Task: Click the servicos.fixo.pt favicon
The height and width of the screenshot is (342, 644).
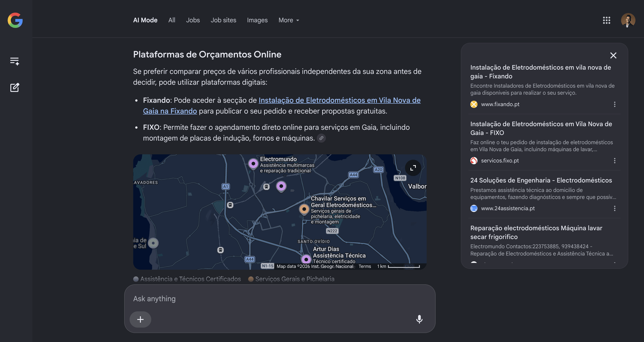Action: click(x=474, y=161)
